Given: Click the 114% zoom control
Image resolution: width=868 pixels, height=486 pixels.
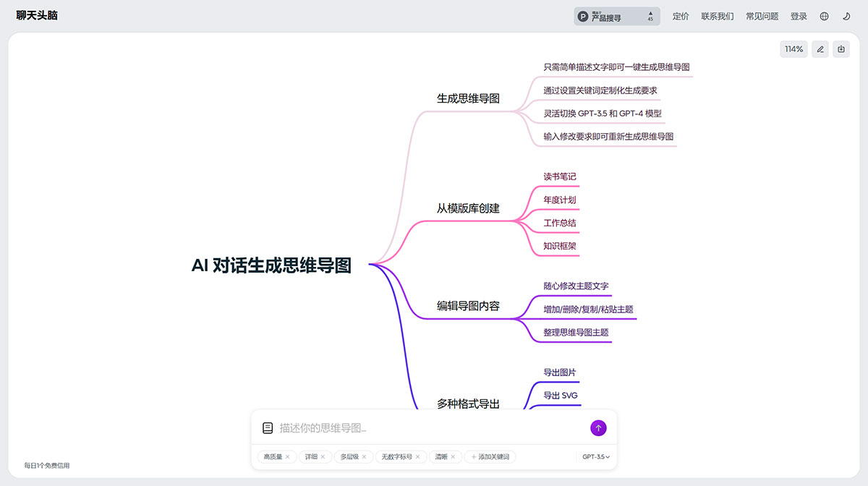Looking at the screenshot, I should (793, 48).
